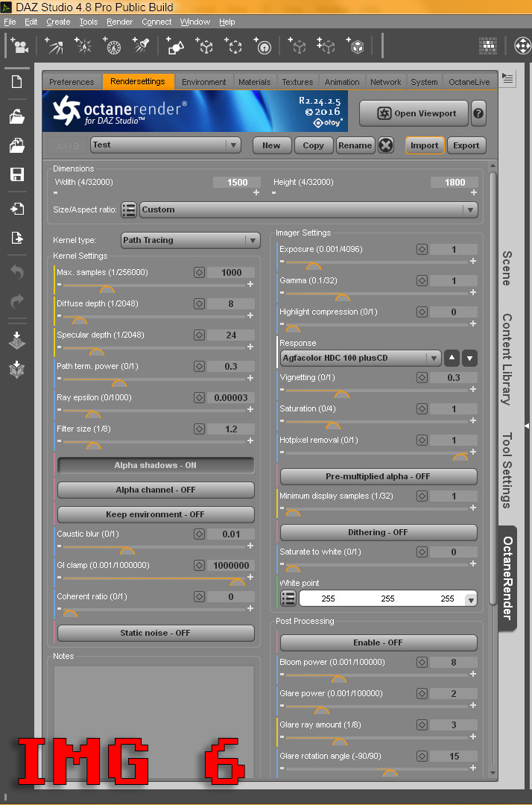The height and width of the screenshot is (805, 532).
Task: Click the white point list icon
Action: [x=288, y=599]
